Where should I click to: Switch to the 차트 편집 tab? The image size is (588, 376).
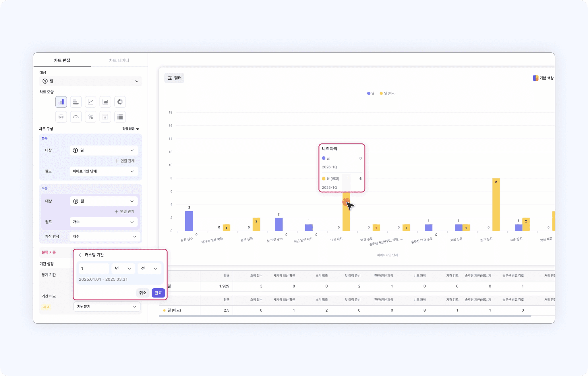(62, 60)
